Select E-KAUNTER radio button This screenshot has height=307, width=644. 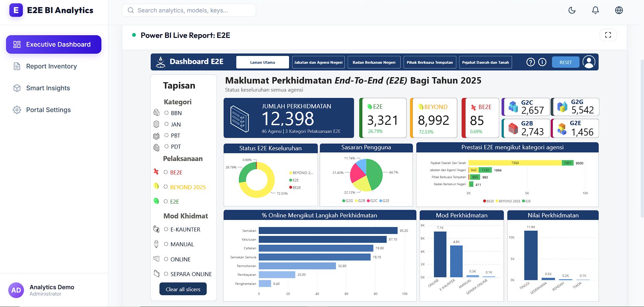pos(166,229)
